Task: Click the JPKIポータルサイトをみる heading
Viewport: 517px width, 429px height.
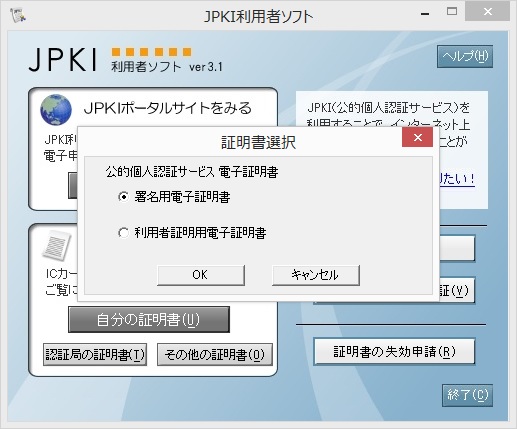Action: [168, 108]
